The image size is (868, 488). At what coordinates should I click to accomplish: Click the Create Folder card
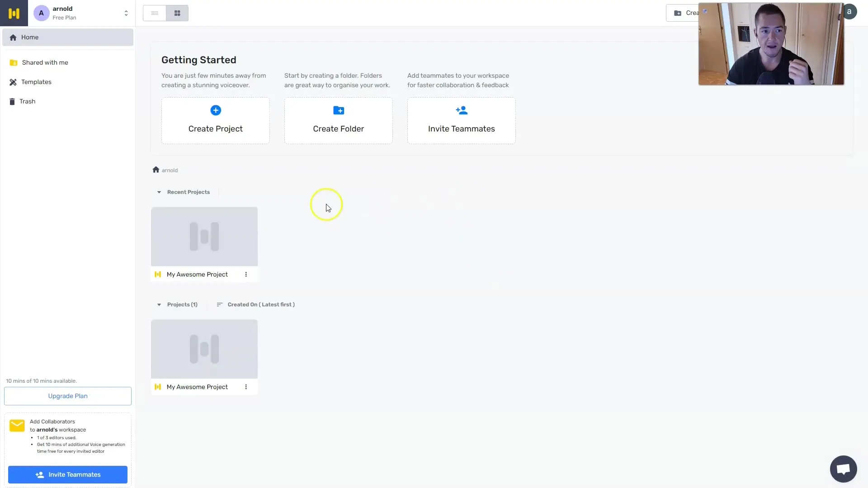(x=339, y=121)
